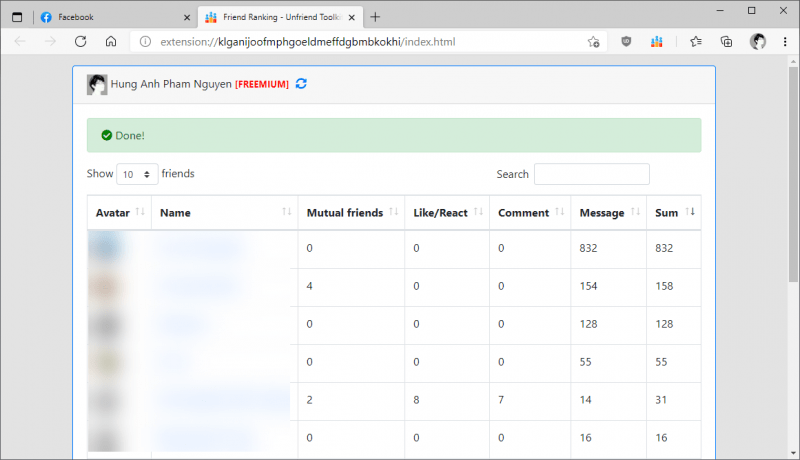The height and width of the screenshot is (460, 800).
Task: Sort table by Message column
Action: coord(608,213)
